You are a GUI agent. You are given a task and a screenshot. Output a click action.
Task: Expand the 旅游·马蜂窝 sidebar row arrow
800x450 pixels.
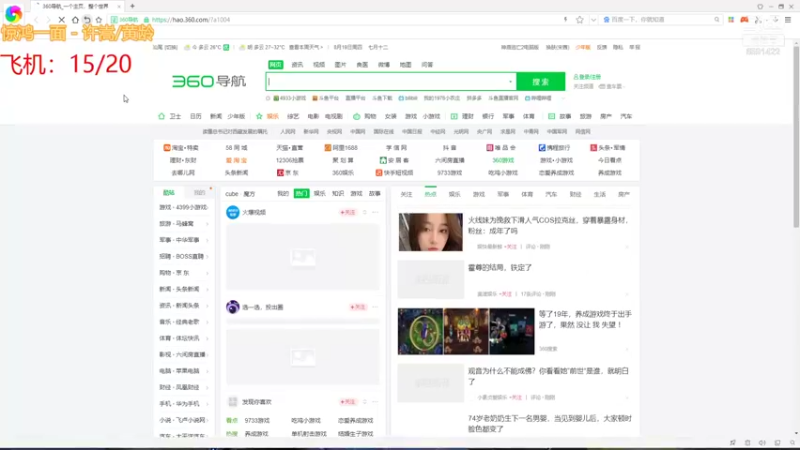click(x=207, y=224)
